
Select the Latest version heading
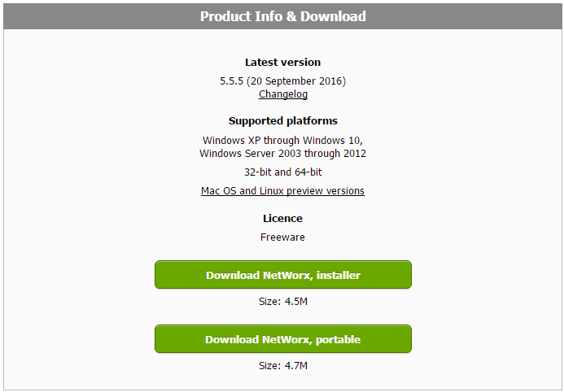pos(282,62)
